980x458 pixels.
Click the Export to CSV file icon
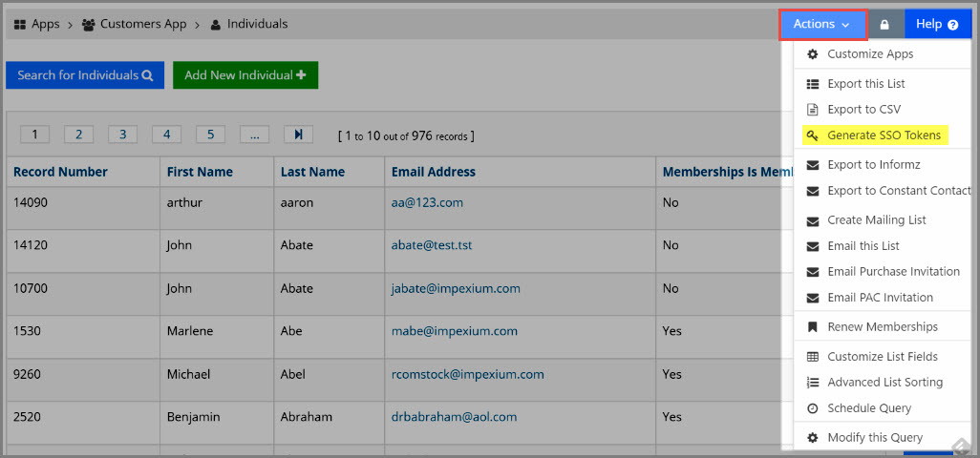point(813,109)
